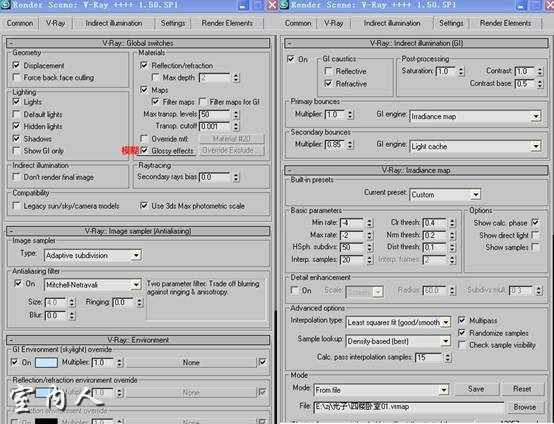The height and width of the screenshot is (424, 554).
Task: Click the Saturation spinner arrows
Action: click(461, 71)
